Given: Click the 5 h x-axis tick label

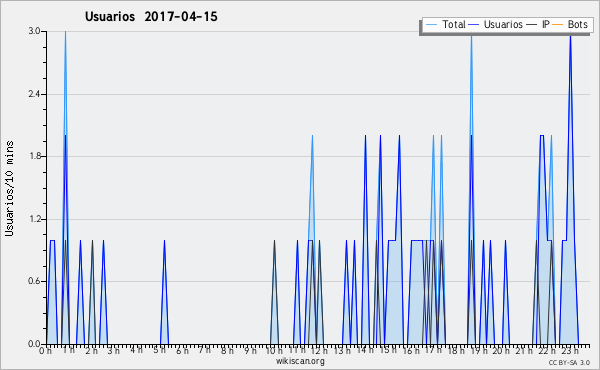Looking at the screenshot, I should pos(160,350).
